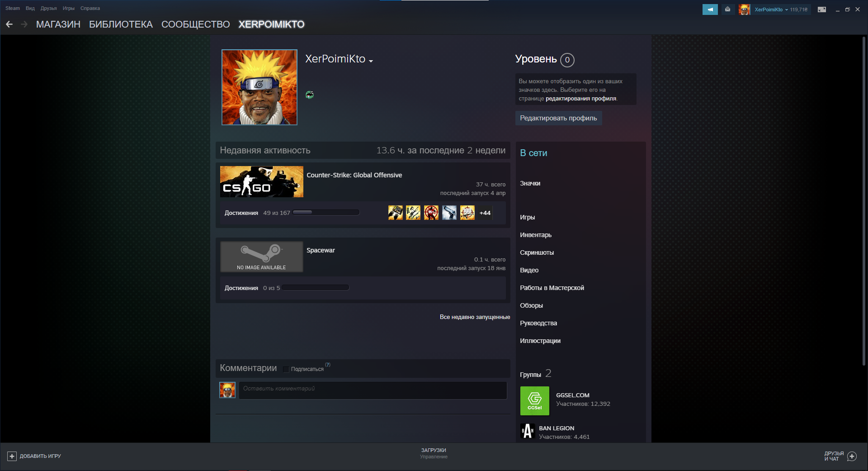The width and height of the screenshot is (868, 471).
Task: Open the Справка menu
Action: point(90,8)
